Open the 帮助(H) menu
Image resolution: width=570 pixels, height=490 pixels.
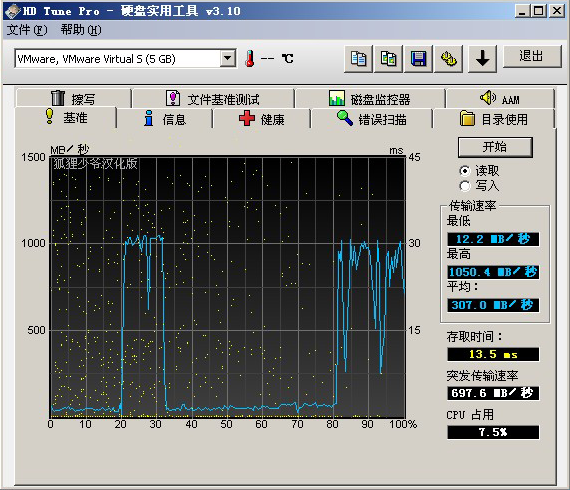pos(81,30)
